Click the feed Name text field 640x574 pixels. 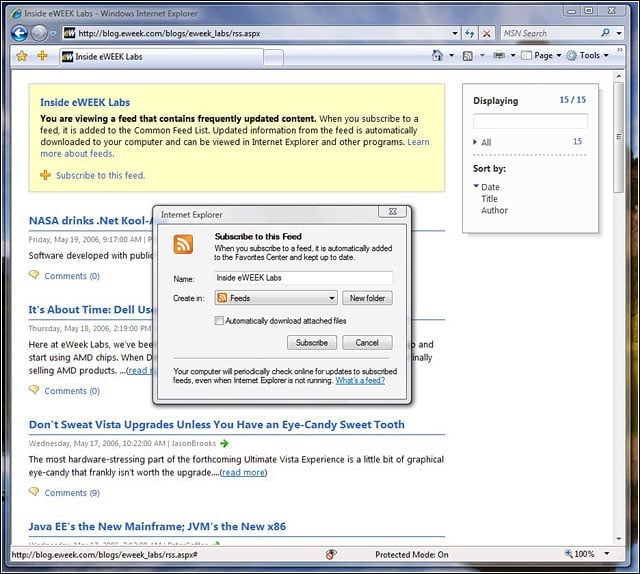tap(303, 278)
